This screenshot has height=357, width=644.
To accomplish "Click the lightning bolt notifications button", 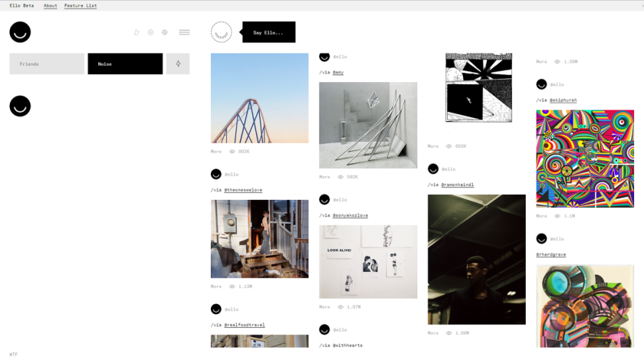I will [x=178, y=64].
